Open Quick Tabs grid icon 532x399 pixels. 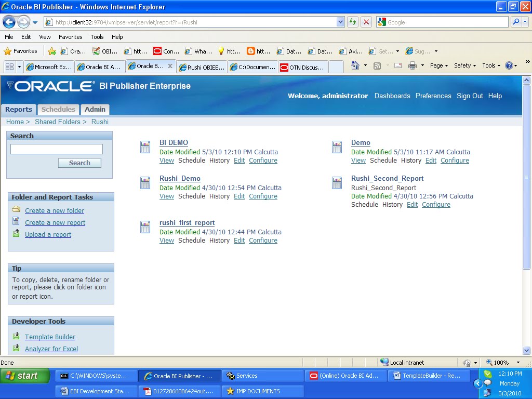[10, 67]
